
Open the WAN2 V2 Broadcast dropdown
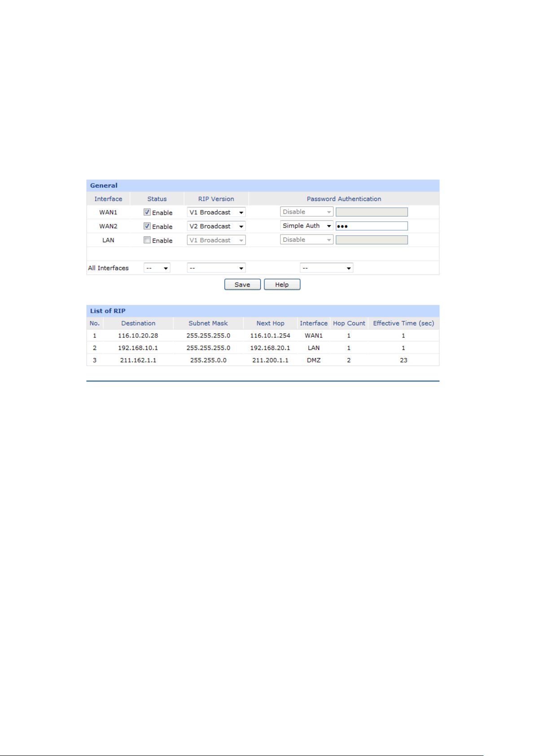tap(216, 226)
